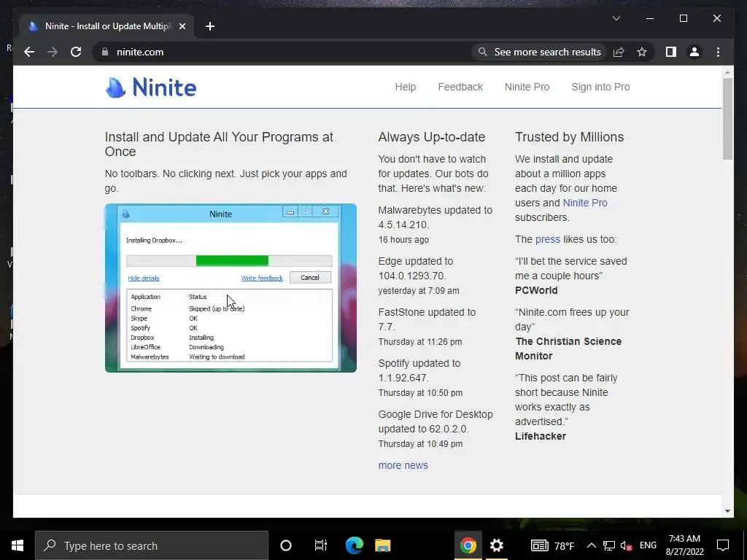Viewport: 747px width, 560px height.
Task: Open the notification center icon
Action: (723, 545)
